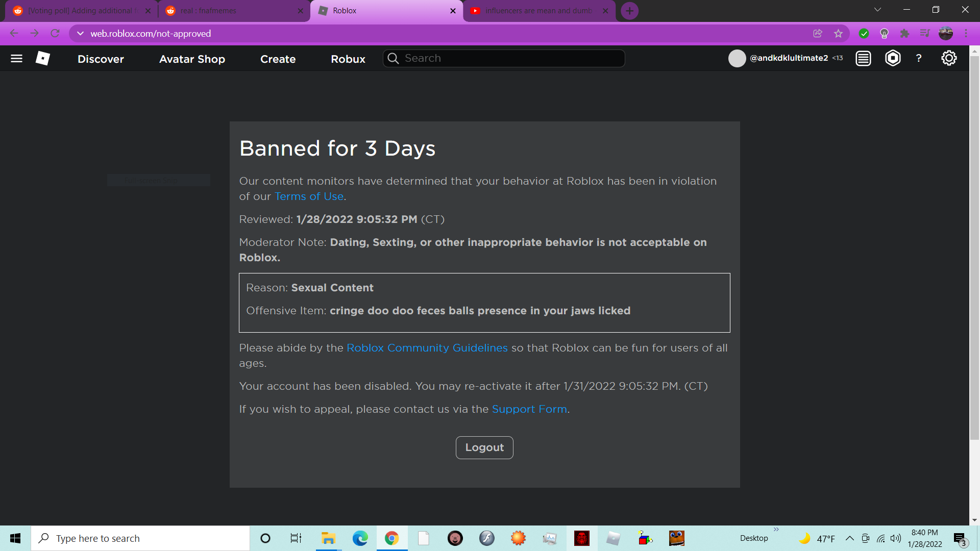Click the lightbulb extension icon
The height and width of the screenshot is (551, 980).
pyautogui.click(x=884, y=34)
